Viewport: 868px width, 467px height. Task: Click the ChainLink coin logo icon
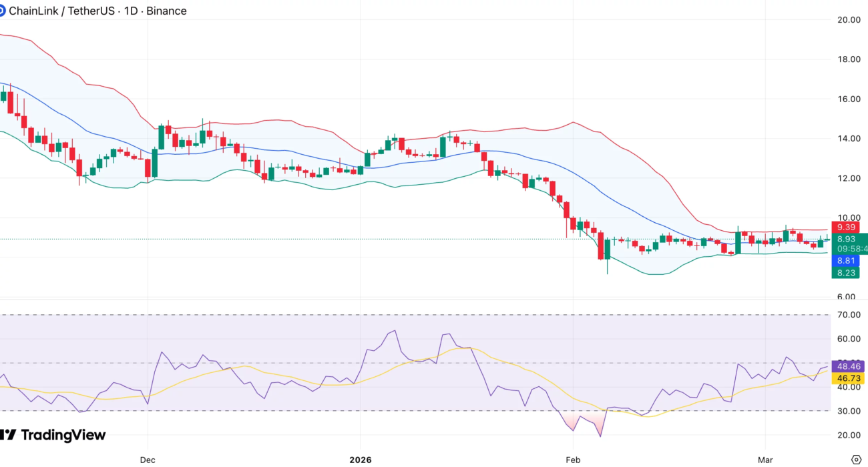[x=2, y=11]
